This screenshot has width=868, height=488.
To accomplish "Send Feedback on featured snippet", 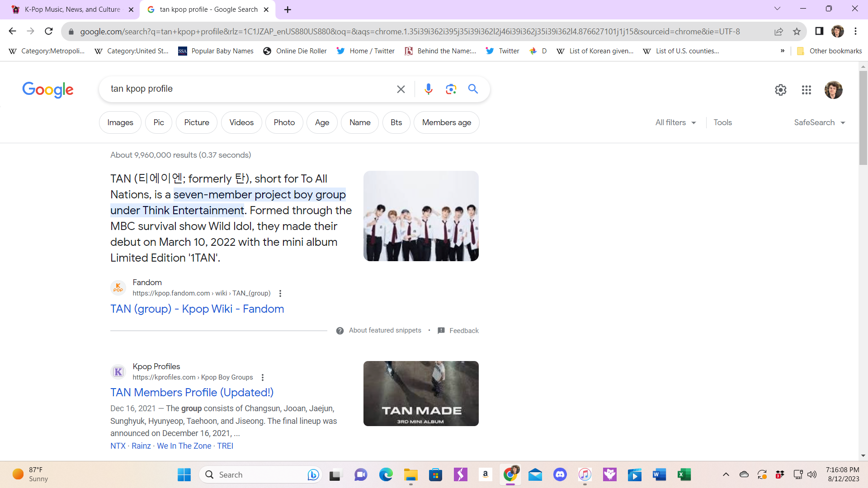I will tap(458, 331).
